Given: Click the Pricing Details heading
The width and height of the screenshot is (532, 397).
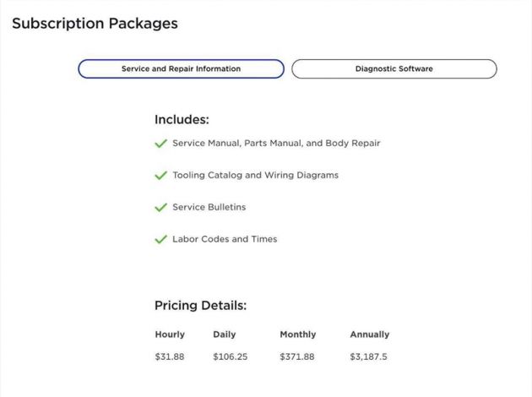Looking at the screenshot, I should click(x=200, y=305).
